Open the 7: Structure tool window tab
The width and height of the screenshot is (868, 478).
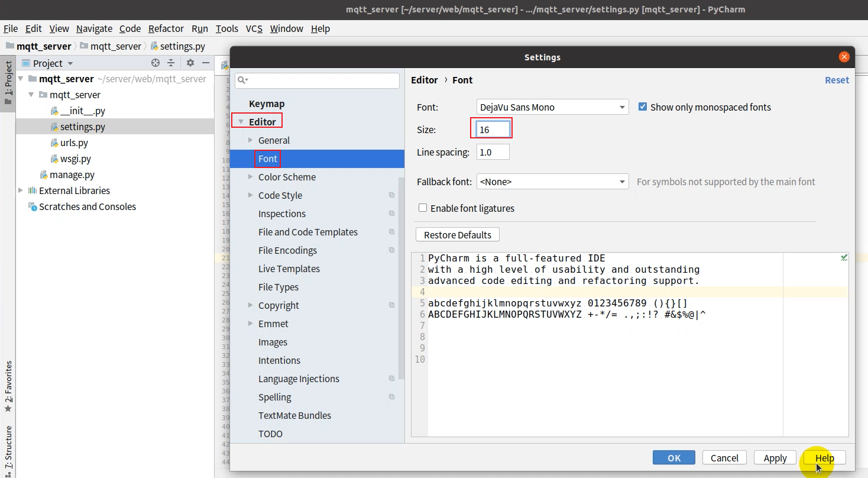click(x=8, y=451)
